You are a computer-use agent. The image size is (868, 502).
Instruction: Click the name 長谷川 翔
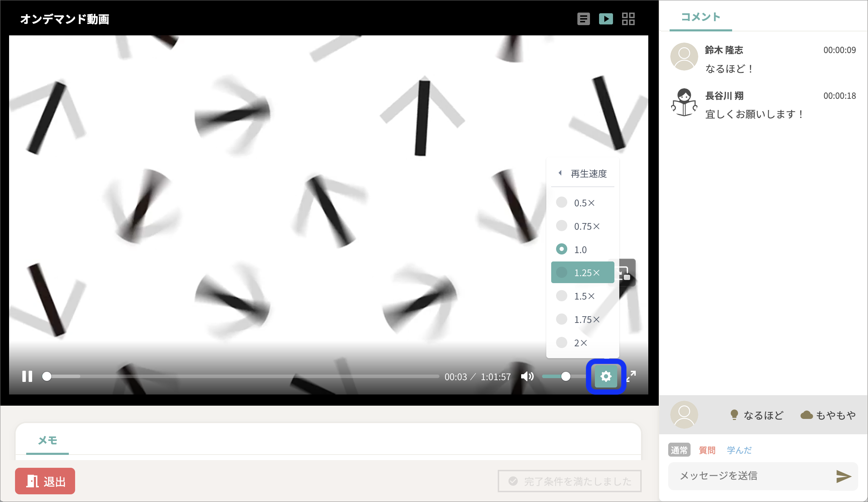tap(724, 96)
